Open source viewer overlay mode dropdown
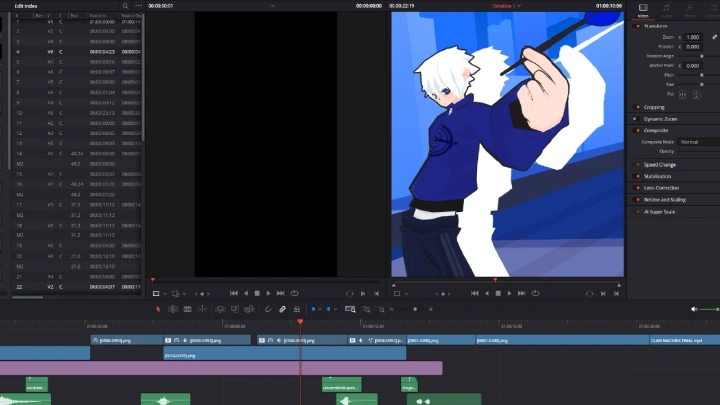Screen dimensions: 720x405 (x=165, y=294)
